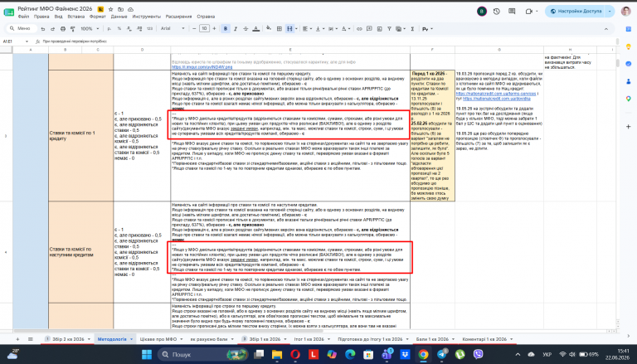The image size is (637, 364).
Task: Open the Google Sheets home icon
Action: tap(9, 12)
